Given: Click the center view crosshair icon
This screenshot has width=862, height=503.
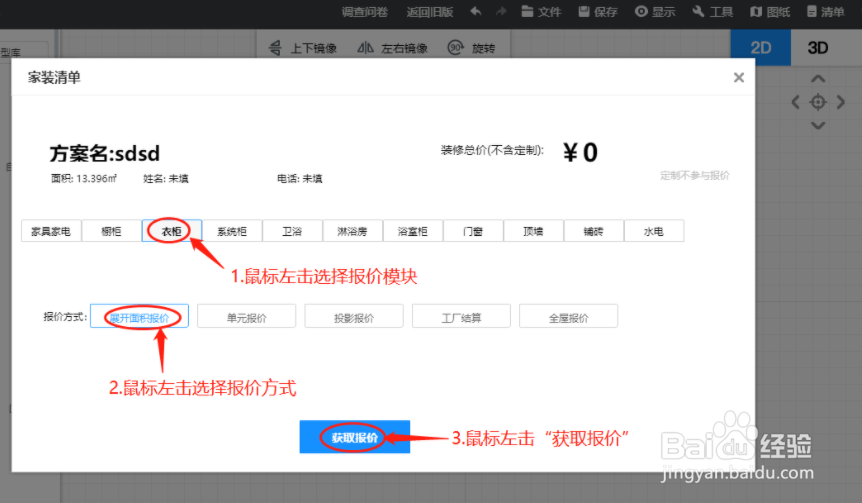Looking at the screenshot, I should pos(818,102).
